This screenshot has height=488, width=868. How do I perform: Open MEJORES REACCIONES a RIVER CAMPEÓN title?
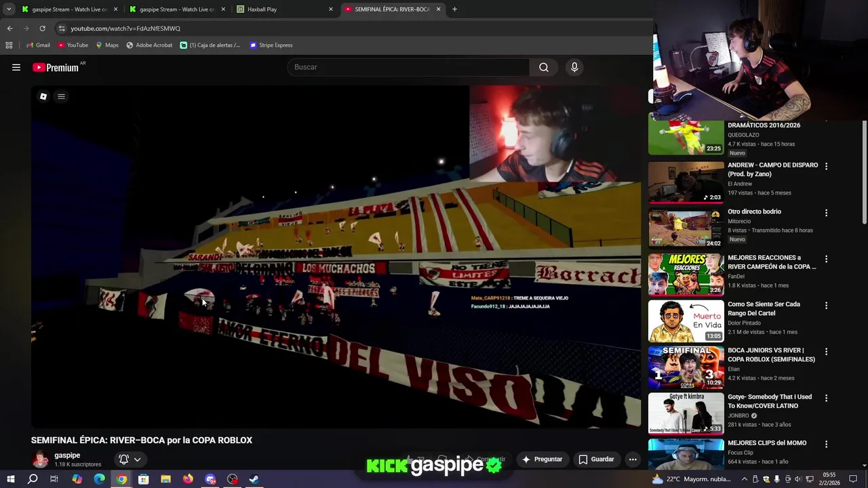(x=772, y=262)
